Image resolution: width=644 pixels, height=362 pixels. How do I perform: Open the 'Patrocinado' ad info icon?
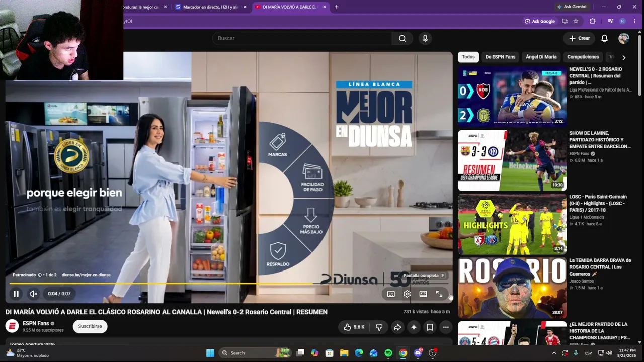coord(40,275)
